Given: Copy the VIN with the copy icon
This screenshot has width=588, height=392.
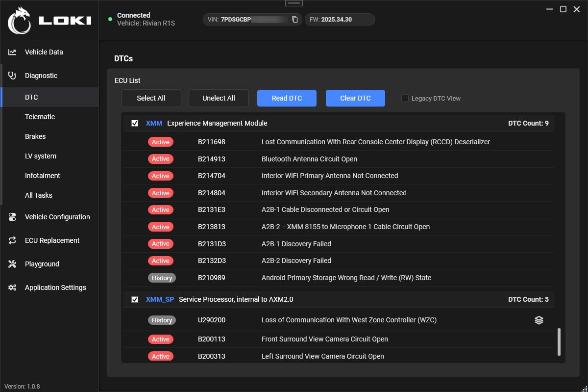Looking at the screenshot, I should [x=294, y=20].
